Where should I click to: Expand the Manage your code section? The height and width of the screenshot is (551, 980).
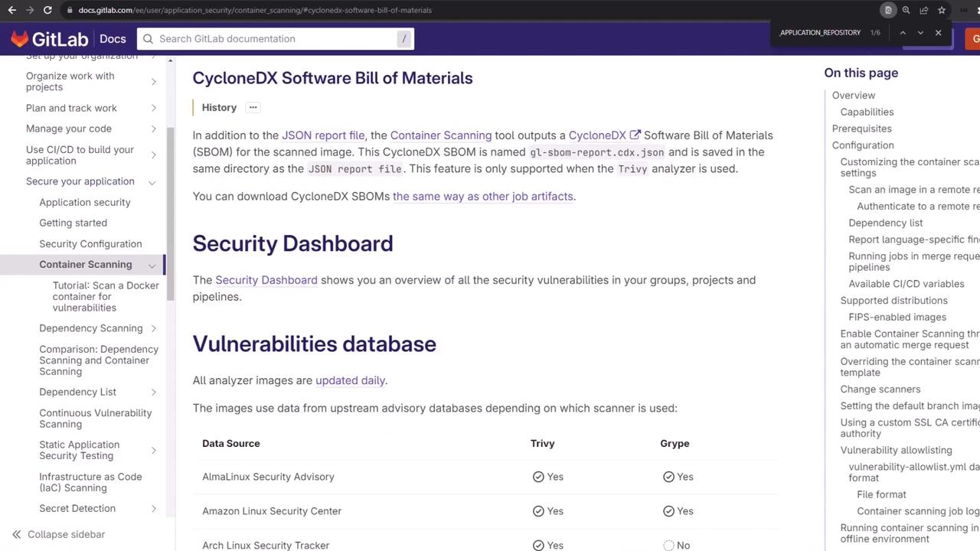click(153, 129)
